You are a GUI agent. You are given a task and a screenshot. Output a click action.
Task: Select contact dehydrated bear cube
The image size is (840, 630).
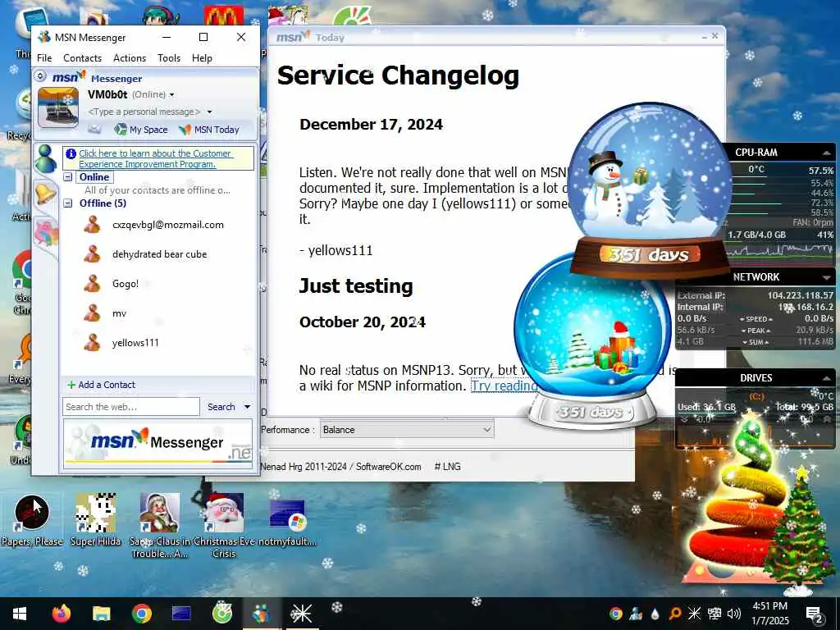tap(158, 254)
